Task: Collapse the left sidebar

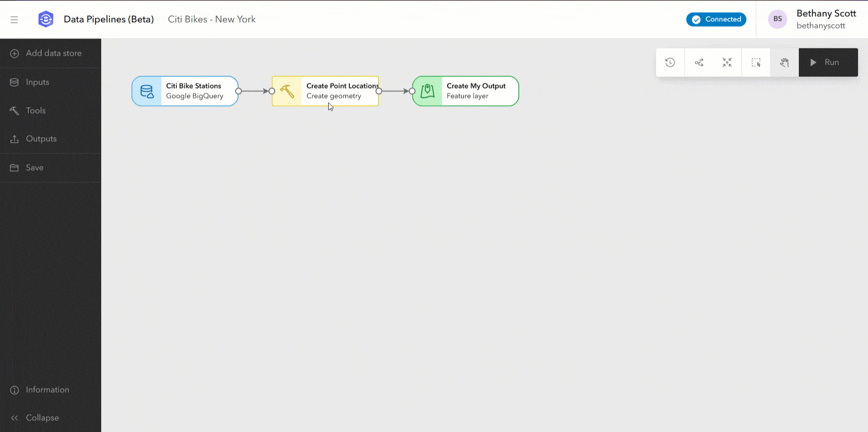Action: (x=42, y=418)
